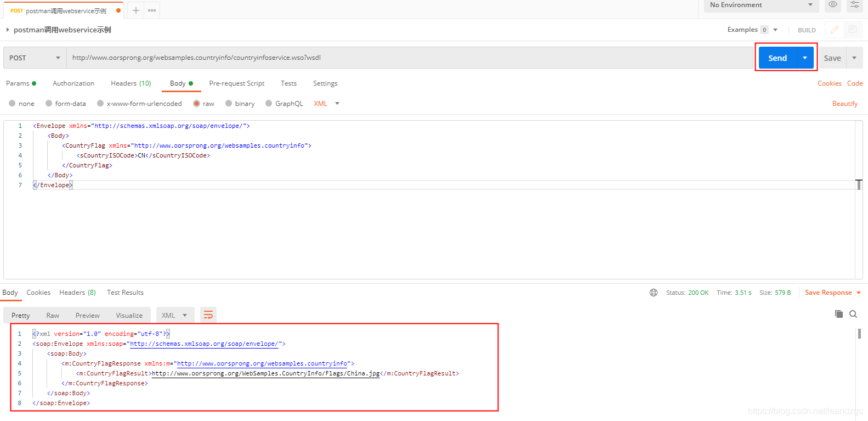Open the Pre-request Script tab
The width and height of the screenshot is (868, 421).
[236, 83]
